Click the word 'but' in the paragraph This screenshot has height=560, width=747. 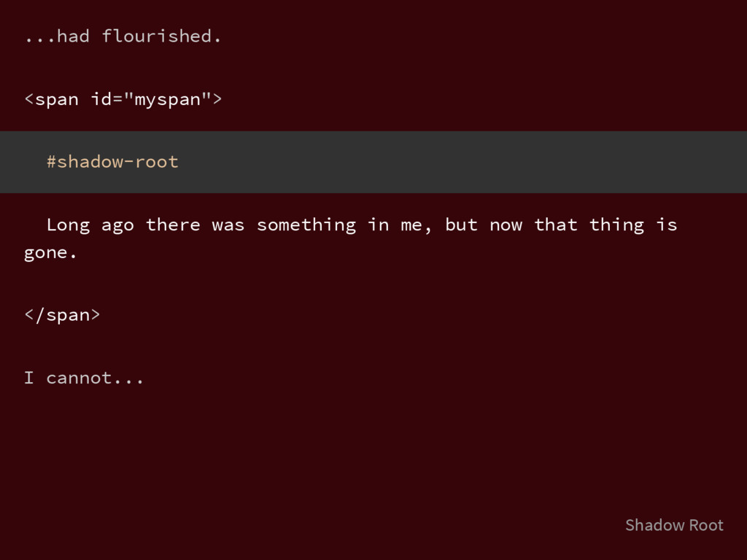pos(461,225)
